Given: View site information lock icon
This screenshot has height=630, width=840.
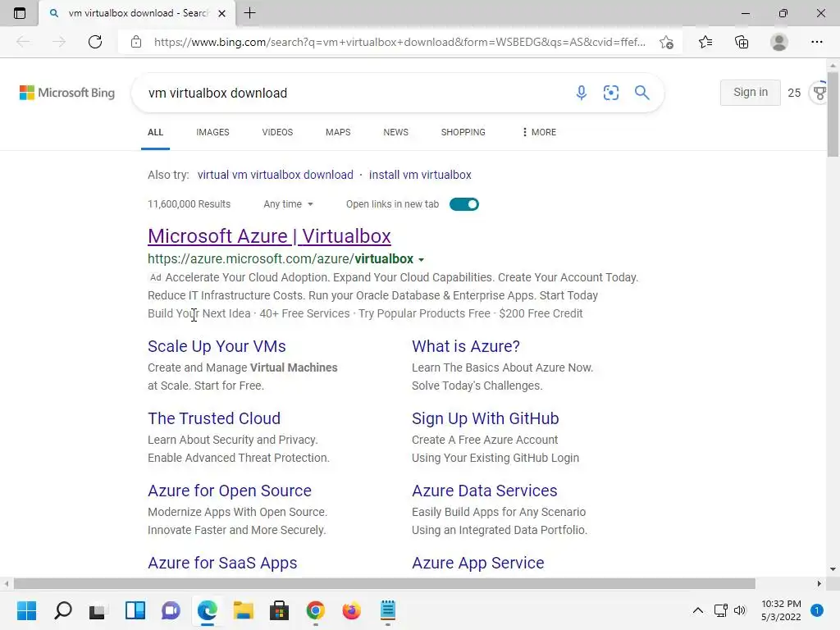Looking at the screenshot, I should [136, 42].
